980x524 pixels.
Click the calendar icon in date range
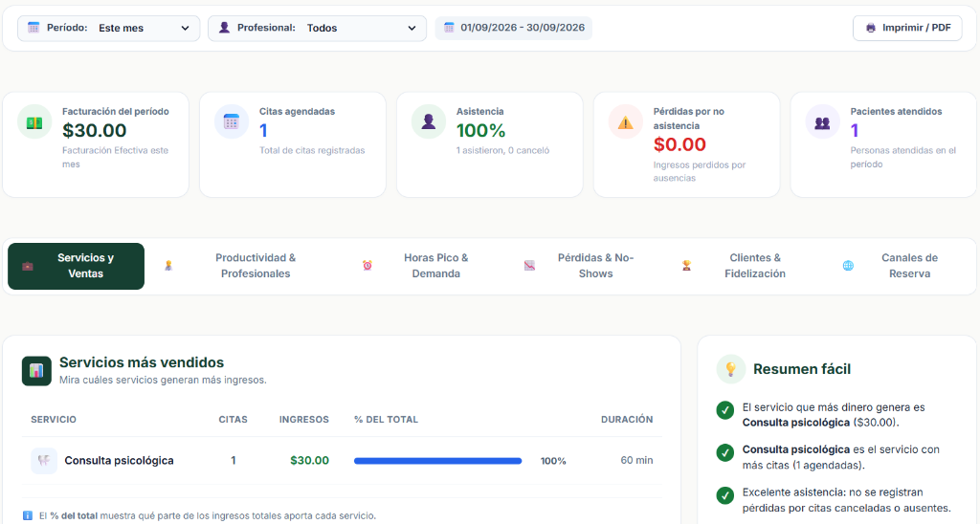click(x=449, y=28)
